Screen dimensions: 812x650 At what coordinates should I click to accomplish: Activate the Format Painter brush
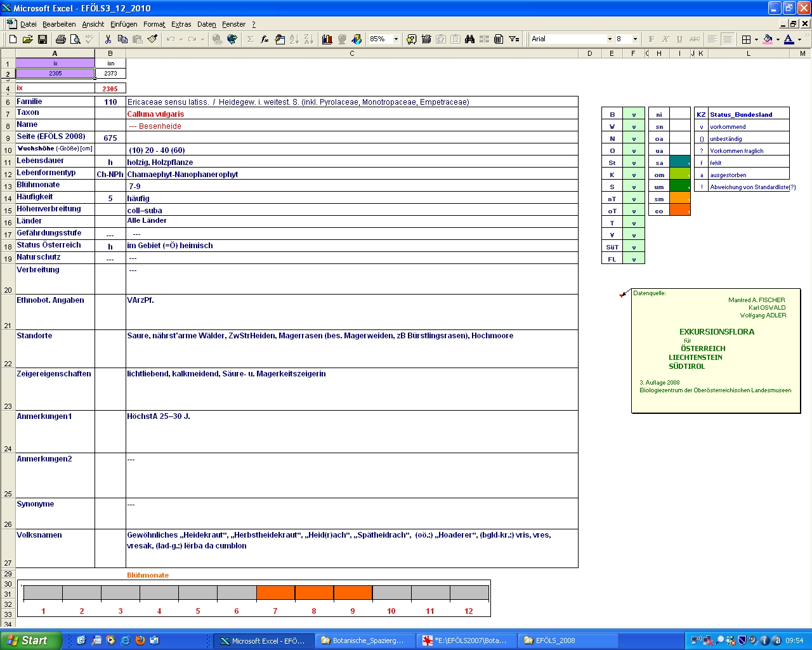tap(152, 39)
